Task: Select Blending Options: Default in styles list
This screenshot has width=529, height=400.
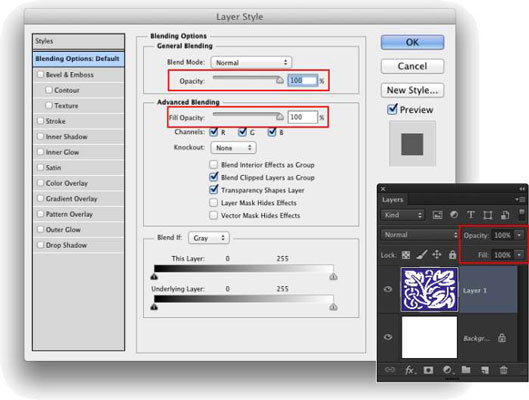Action: coord(78,59)
